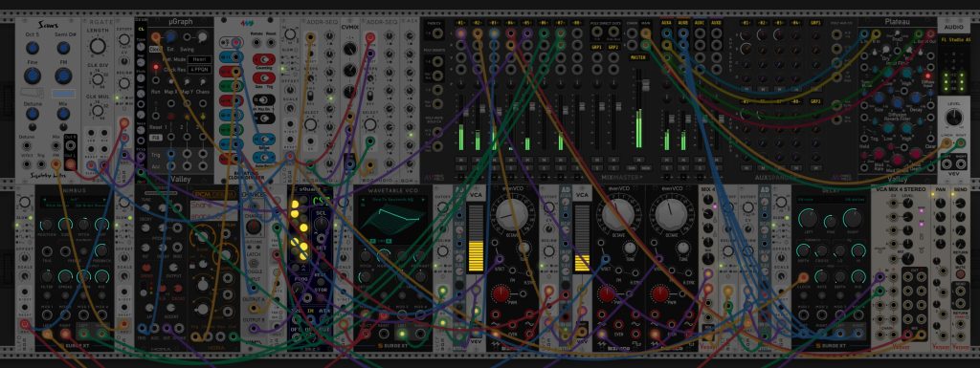The width and height of the screenshot is (980, 368).
Task: Click CLK DIV knob on RGATE
Action: click(x=98, y=79)
